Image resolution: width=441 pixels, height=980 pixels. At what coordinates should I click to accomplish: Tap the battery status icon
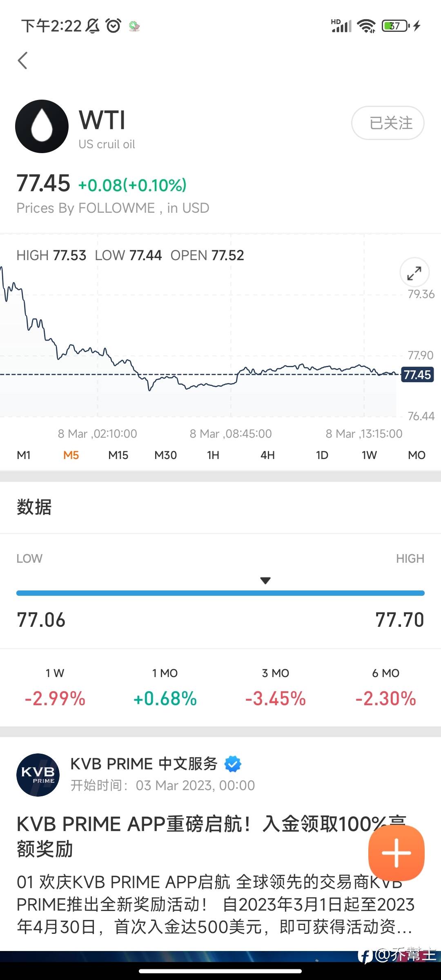(x=395, y=26)
